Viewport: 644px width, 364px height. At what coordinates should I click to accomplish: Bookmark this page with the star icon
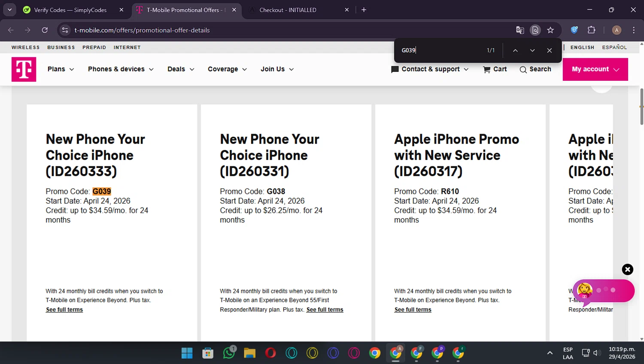pos(550,30)
